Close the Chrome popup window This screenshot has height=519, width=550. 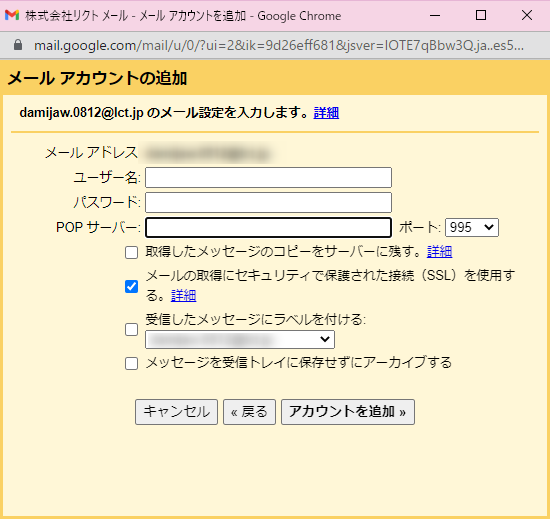coord(527,15)
